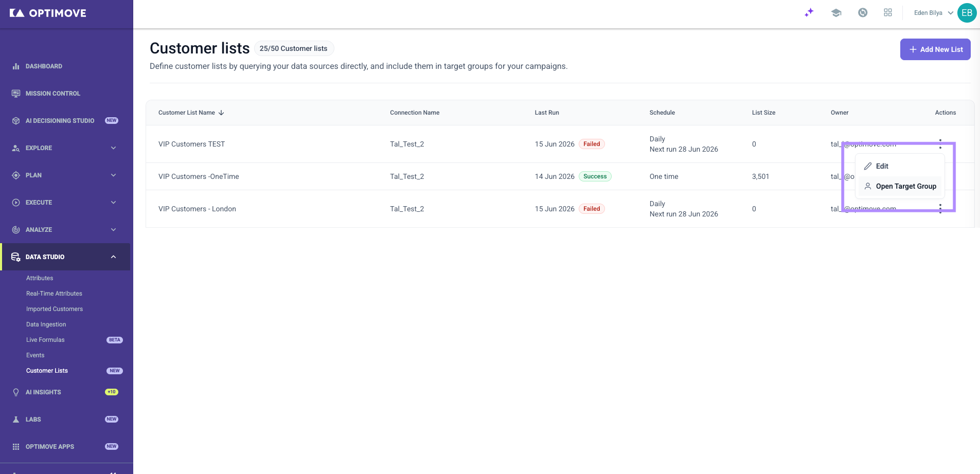The width and height of the screenshot is (980, 474).
Task: Click the 3,501 list size value
Action: (760, 176)
